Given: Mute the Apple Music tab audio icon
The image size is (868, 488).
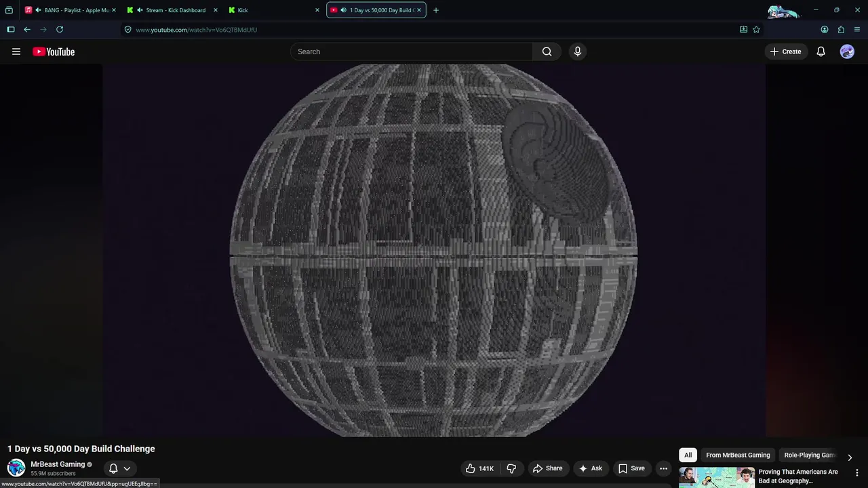Looking at the screenshot, I should 38,10.
